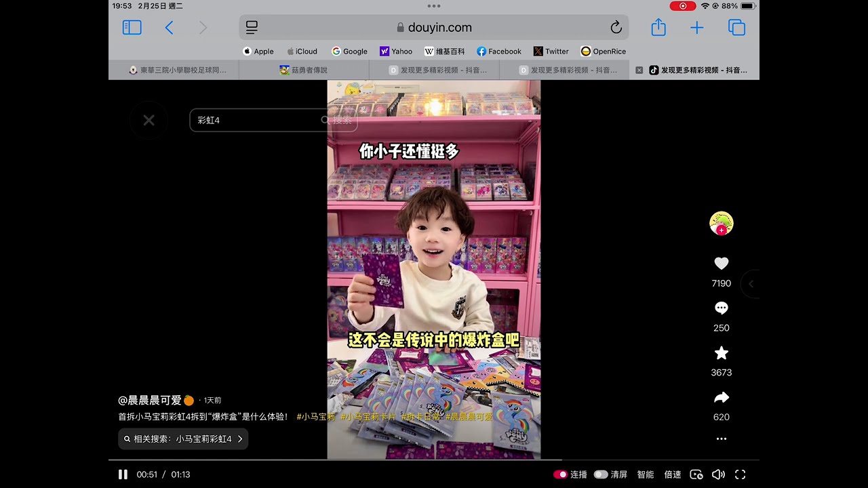This screenshot has width=868, height=488.
Task: Open @晨晨晨可爱 author profile
Action: [x=150, y=401]
